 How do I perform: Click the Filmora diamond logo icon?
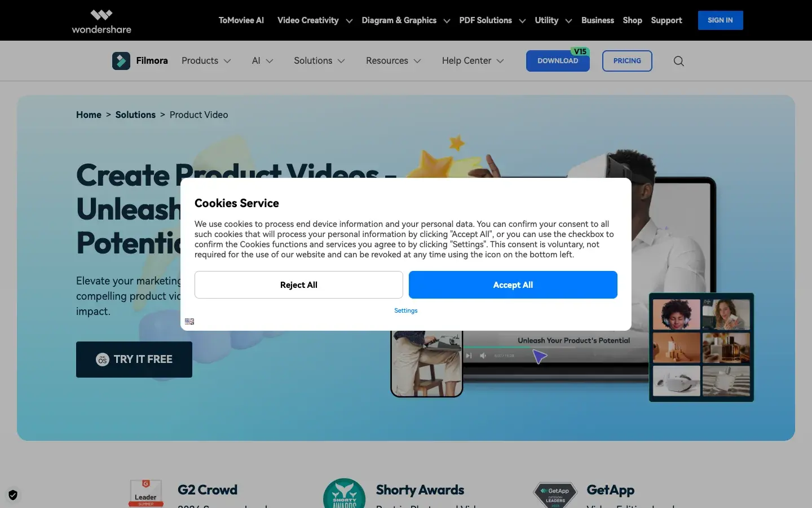tap(121, 60)
